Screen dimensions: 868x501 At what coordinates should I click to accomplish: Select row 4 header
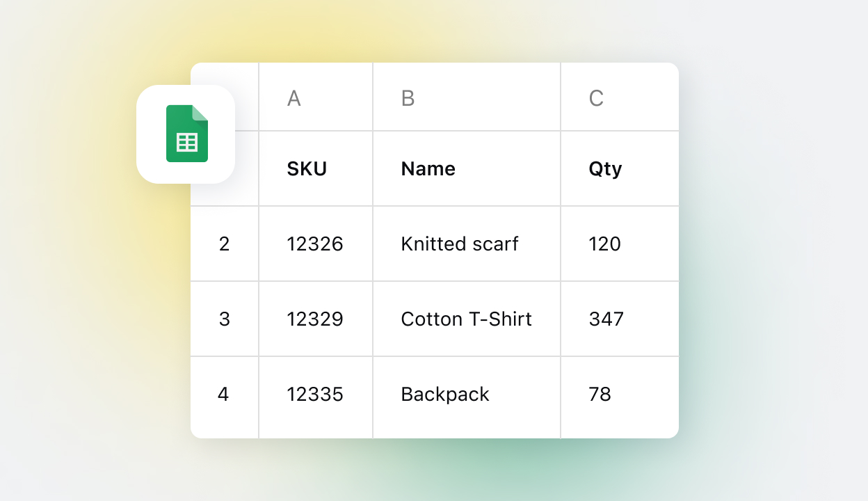pos(224,395)
